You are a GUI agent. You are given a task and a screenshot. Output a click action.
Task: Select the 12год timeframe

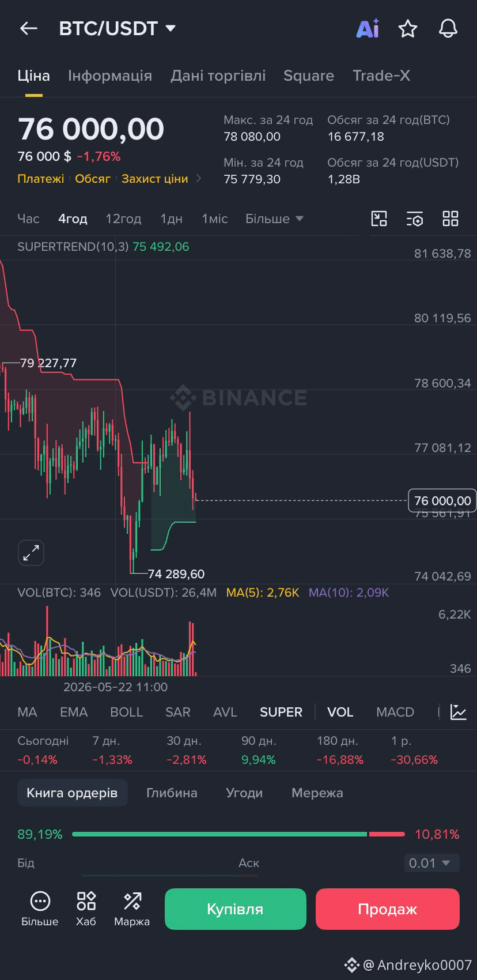(123, 218)
